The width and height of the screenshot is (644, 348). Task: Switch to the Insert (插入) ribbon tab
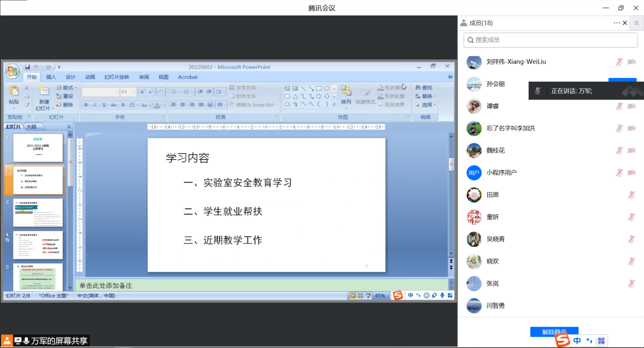(51, 77)
